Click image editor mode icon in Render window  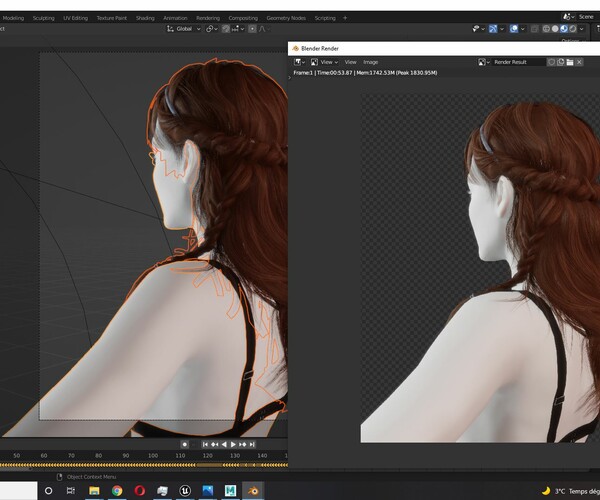pyautogui.click(x=314, y=62)
